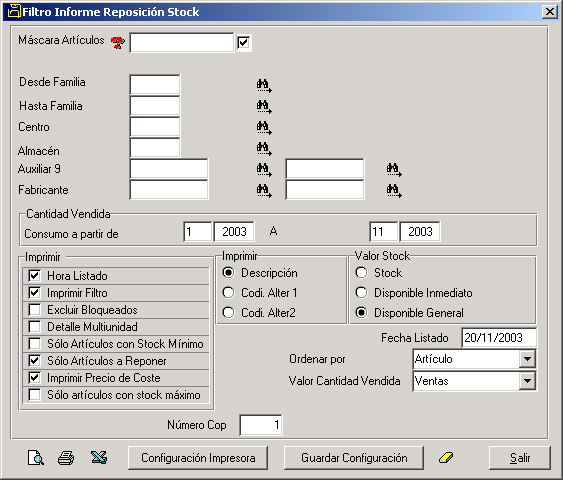Viewport: 563px width, 480px height.
Task: Click the printer icon to print report
Action: pyautogui.click(x=66, y=458)
